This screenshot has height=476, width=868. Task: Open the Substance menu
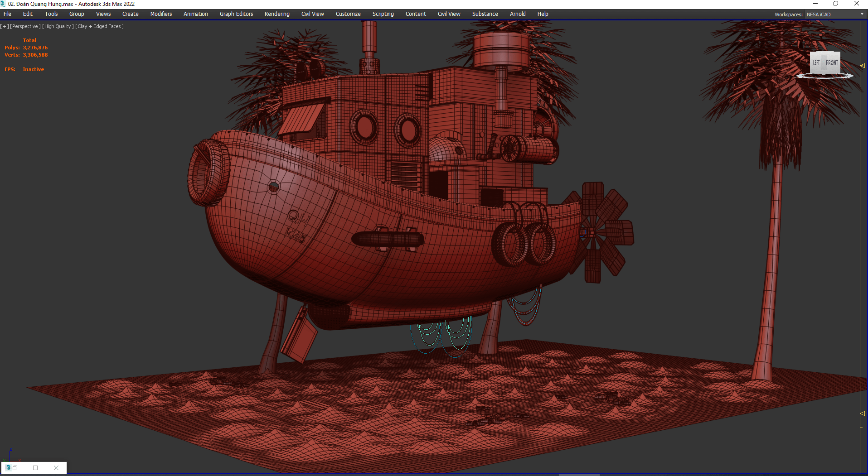(485, 14)
